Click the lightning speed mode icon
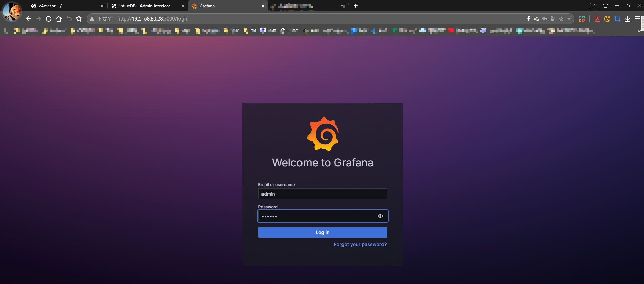Image resolution: width=644 pixels, height=284 pixels. (x=529, y=19)
